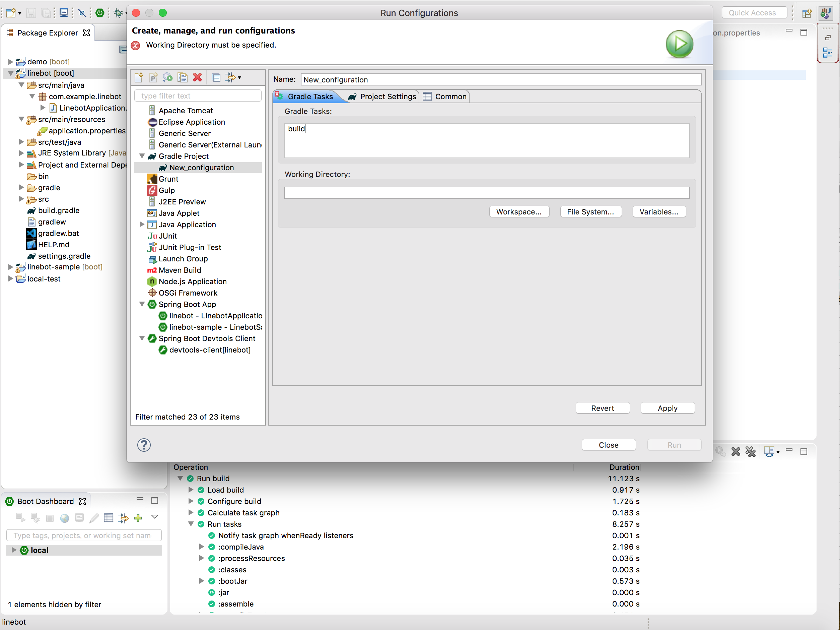This screenshot has width=840, height=630.
Task: Click the red Delete configuration icon
Action: (x=198, y=77)
